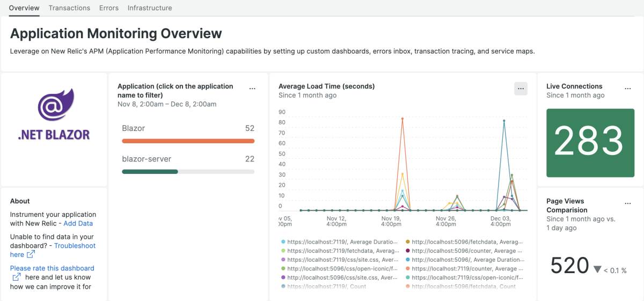Open the Application widget ellipsis menu
The height and width of the screenshot is (301, 644).
tap(252, 89)
